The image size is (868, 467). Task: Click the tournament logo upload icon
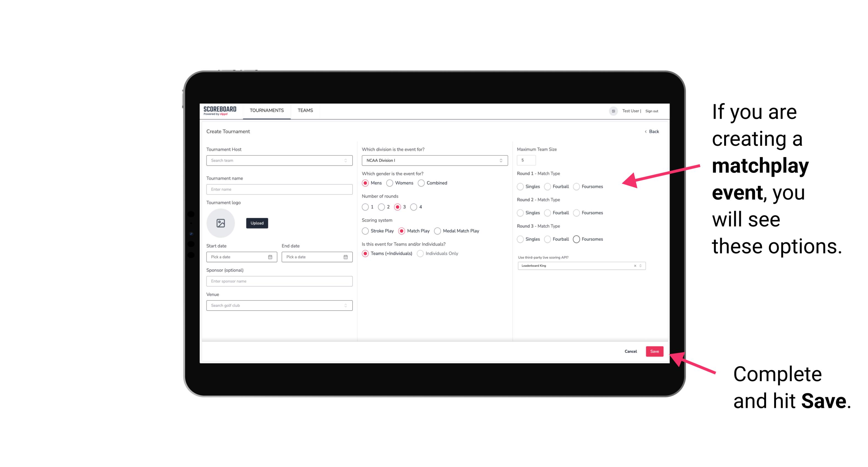[x=221, y=223]
